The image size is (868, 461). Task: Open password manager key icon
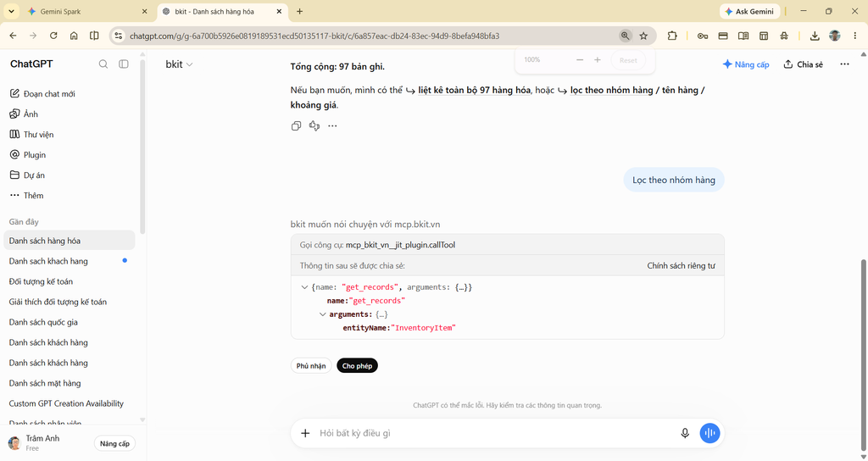pyautogui.click(x=703, y=36)
